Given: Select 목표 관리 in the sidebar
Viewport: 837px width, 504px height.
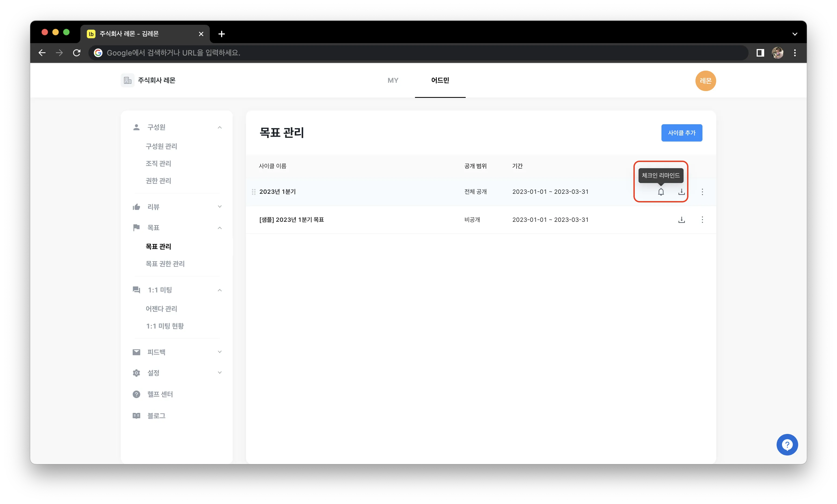Looking at the screenshot, I should tap(158, 246).
